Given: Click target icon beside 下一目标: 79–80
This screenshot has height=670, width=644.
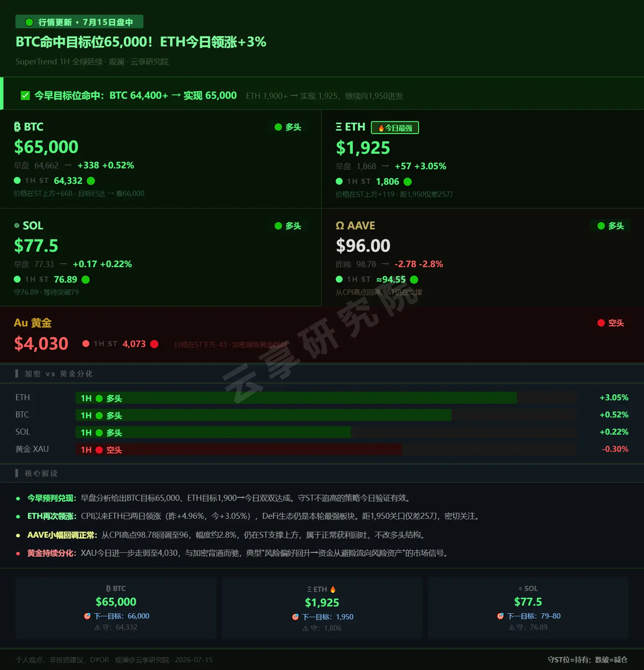Looking at the screenshot, I should (x=501, y=616).
